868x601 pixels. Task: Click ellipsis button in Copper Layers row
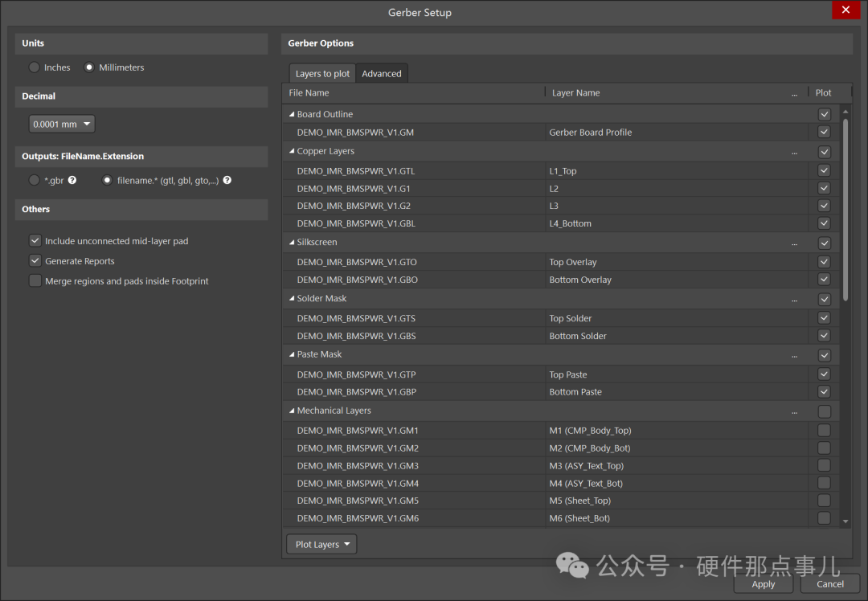coord(794,152)
